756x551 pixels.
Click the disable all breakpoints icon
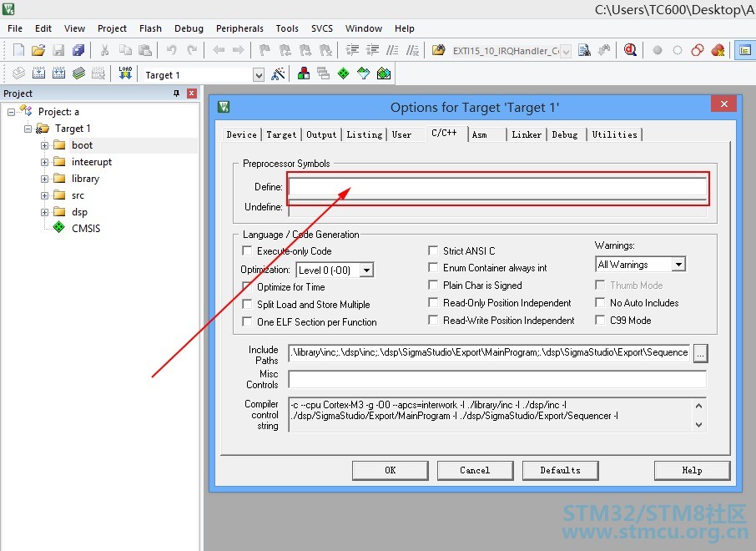[698, 50]
